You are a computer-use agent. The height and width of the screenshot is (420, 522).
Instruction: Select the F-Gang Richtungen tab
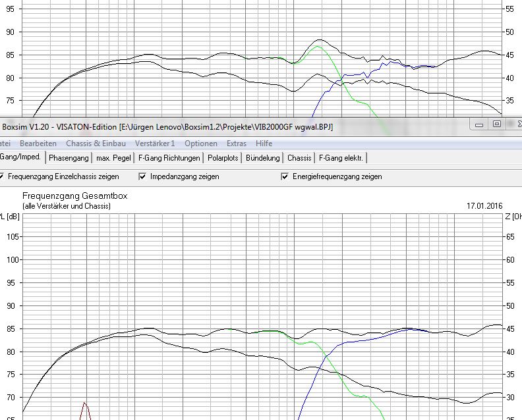coord(169,158)
